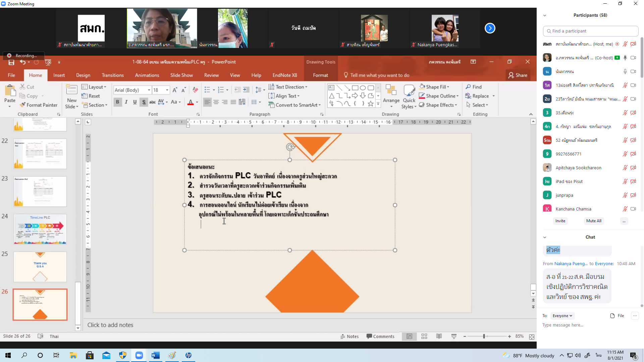Click the Comments button in status bar

coord(380,337)
